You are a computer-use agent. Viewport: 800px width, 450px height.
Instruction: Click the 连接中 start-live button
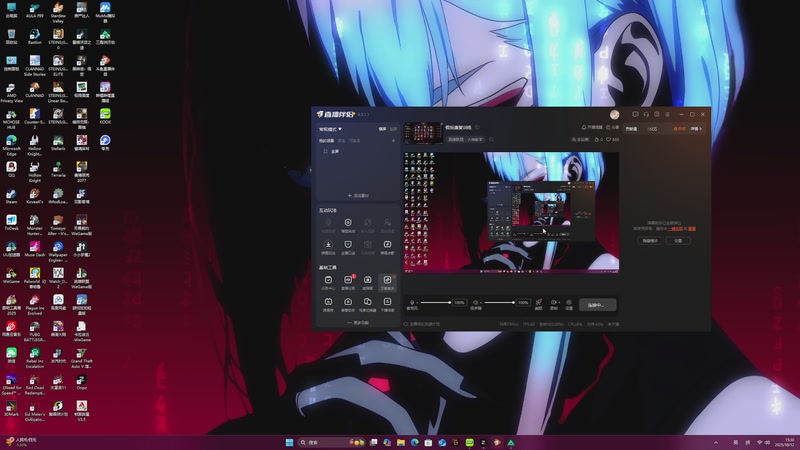pos(597,305)
